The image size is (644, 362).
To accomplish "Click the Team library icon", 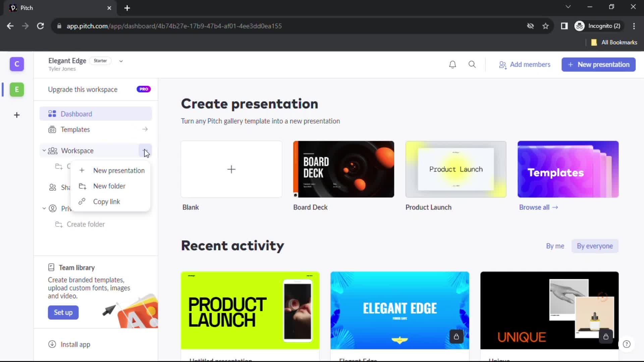I will tap(51, 267).
